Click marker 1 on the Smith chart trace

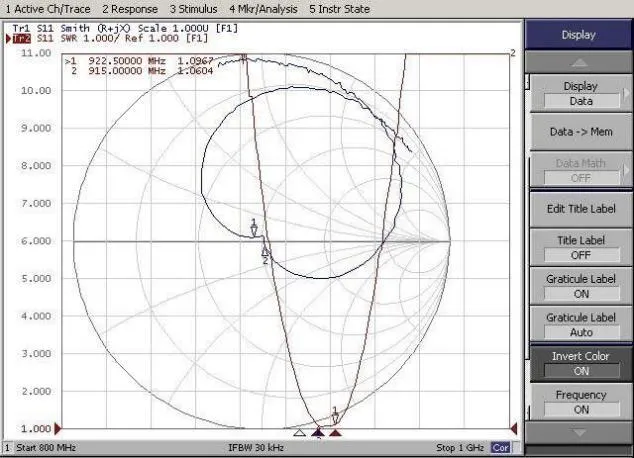pyautogui.click(x=254, y=229)
